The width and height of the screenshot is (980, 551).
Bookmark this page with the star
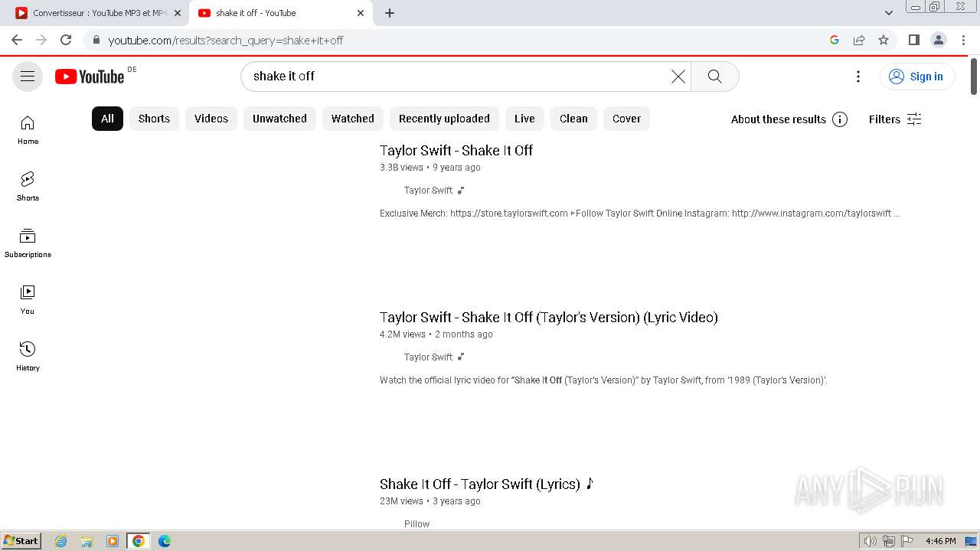click(884, 40)
